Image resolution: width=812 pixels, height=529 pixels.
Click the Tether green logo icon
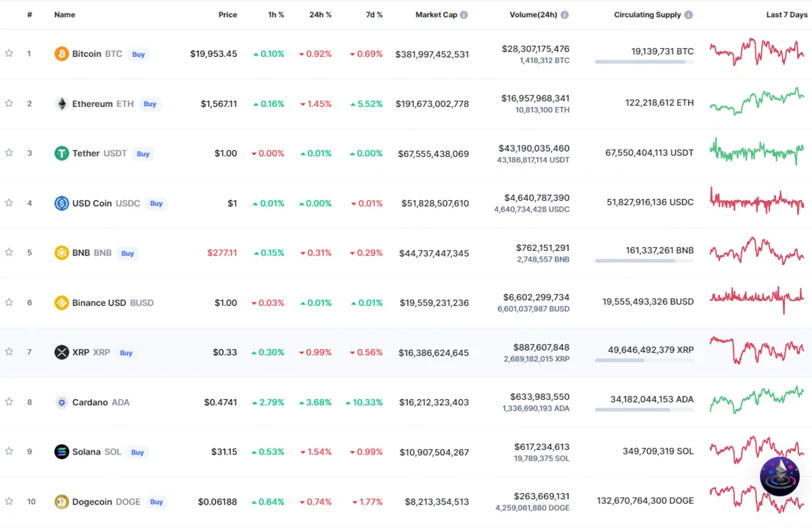pos(62,154)
